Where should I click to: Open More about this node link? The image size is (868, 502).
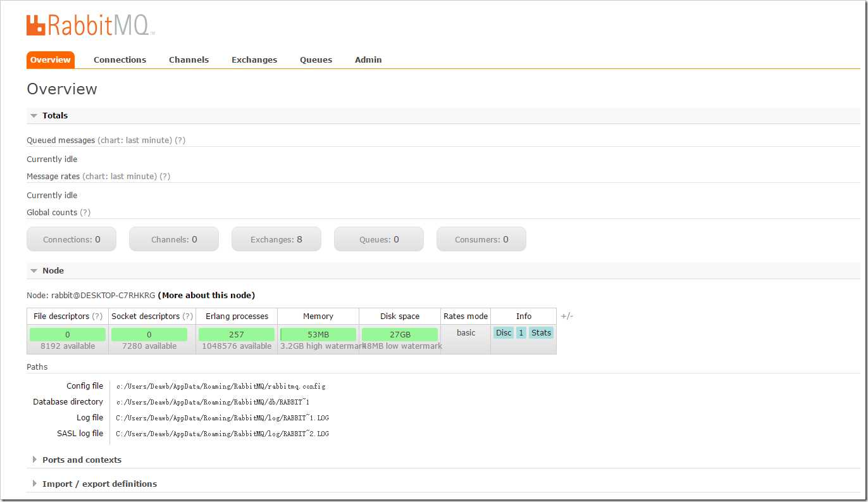(x=206, y=295)
